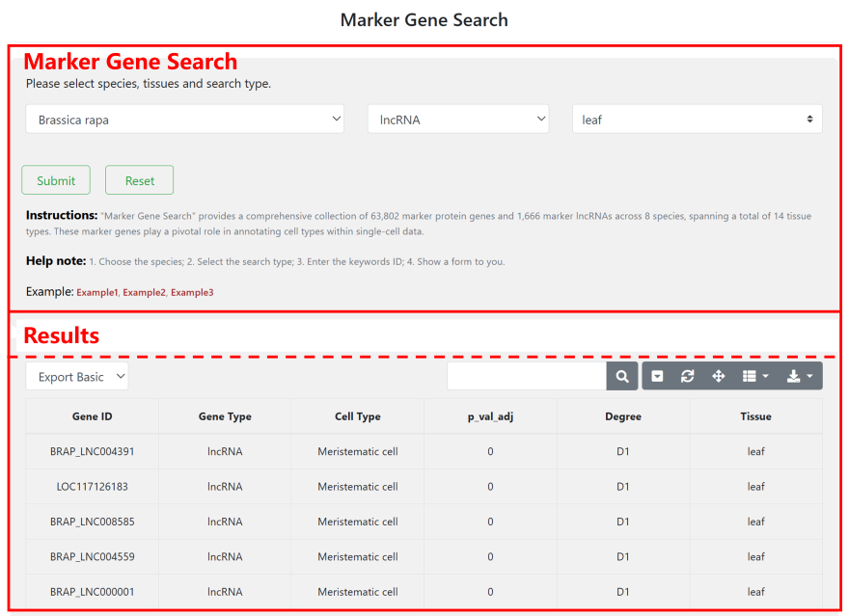Sort by the p_val_adj column header
The width and height of the screenshot is (849, 616).
point(490,416)
